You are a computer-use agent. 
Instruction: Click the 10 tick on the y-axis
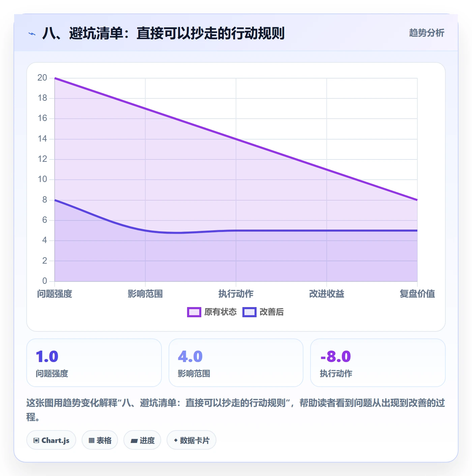(42, 179)
